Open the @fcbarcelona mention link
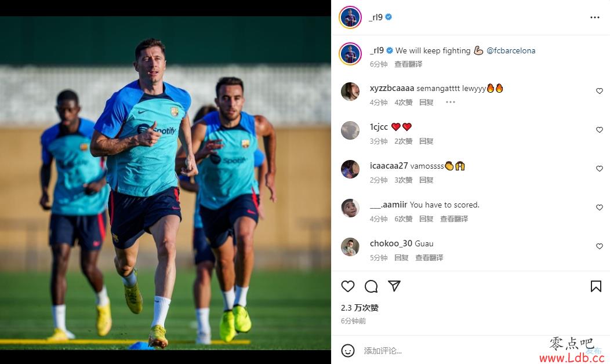Image resolution: width=610 pixels, height=364 pixels. pos(511,50)
